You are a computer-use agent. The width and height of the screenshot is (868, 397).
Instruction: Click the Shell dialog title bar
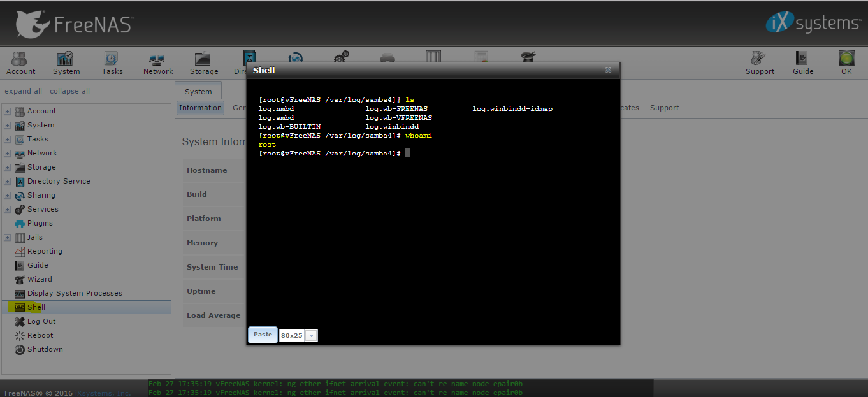tap(433, 70)
